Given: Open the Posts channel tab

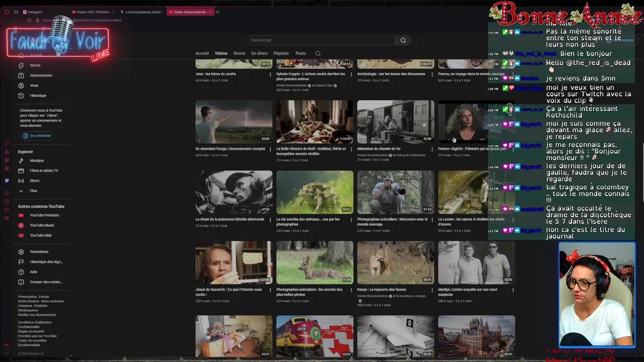Looking at the screenshot, I should pyautogui.click(x=301, y=53).
